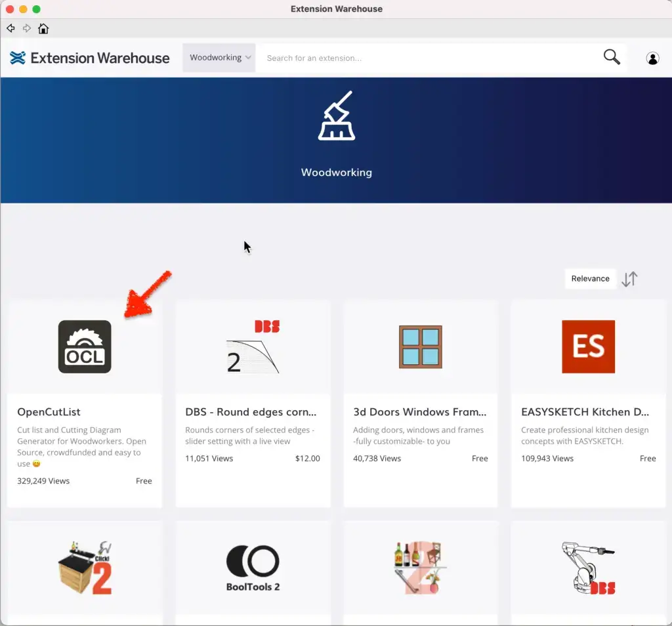Click the 3d Doors description text
The height and width of the screenshot is (626, 672).
(418, 435)
